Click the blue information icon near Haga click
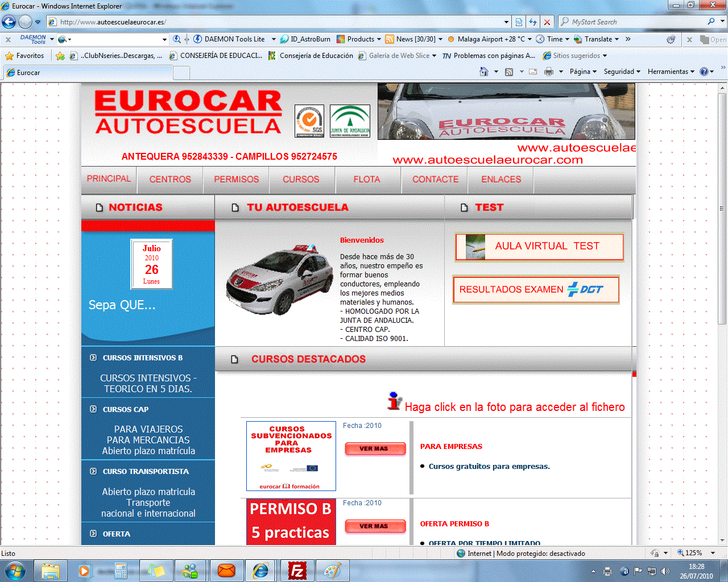 coord(394,401)
